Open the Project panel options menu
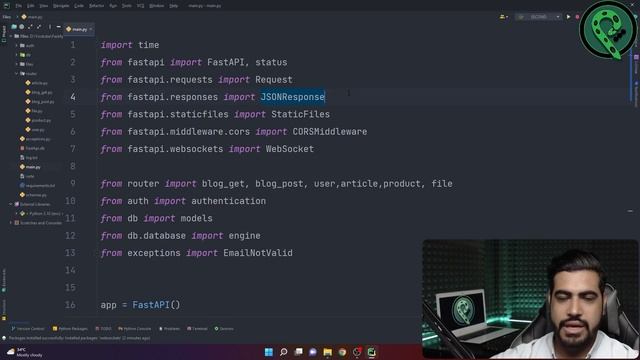Image resolution: width=640 pixels, height=360 pixels. click(50, 27)
